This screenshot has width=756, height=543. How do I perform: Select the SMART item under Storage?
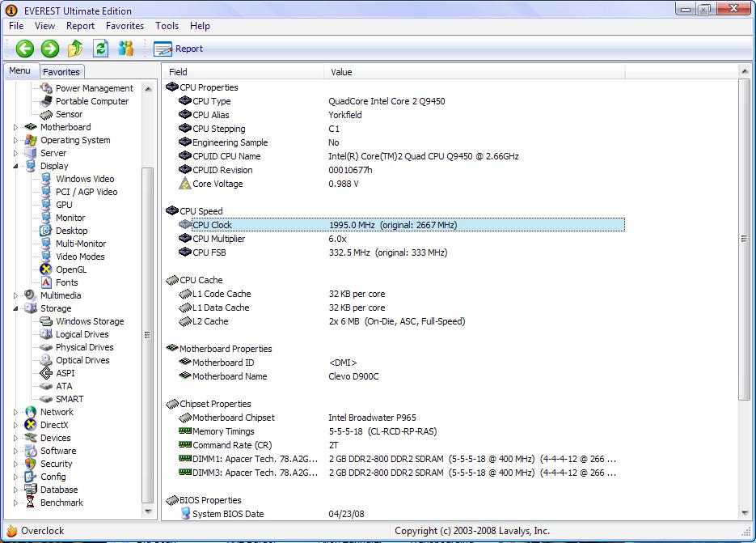click(x=69, y=399)
